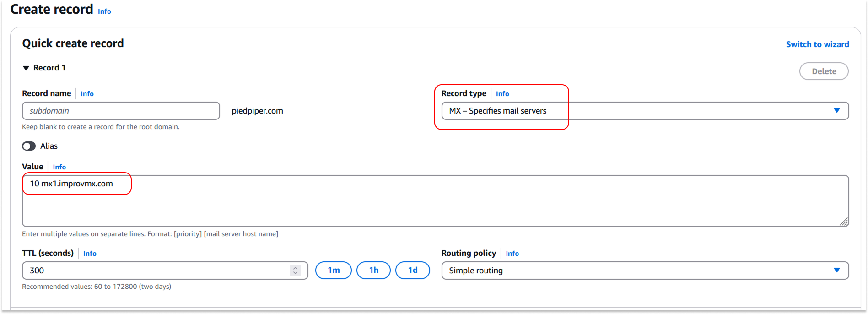Viewport: 868px width, 314px height.
Task: Click the Delete record button
Action: (x=823, y=71)
